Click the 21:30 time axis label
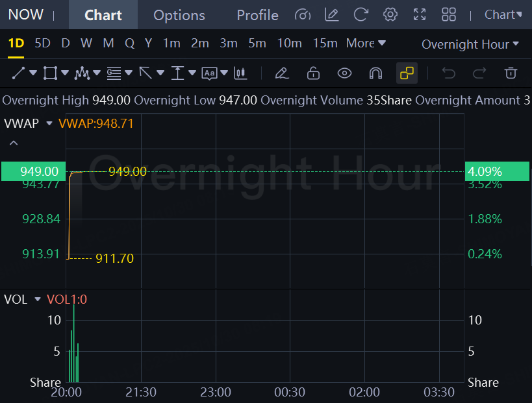Viewport: 532px width, 403px height. [141, 392]
